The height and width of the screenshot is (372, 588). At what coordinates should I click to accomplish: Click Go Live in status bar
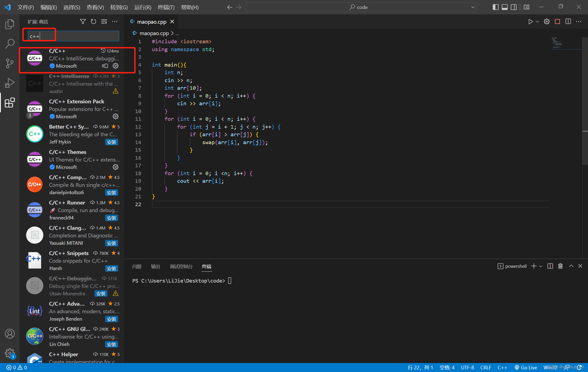[x=526, y=368]
